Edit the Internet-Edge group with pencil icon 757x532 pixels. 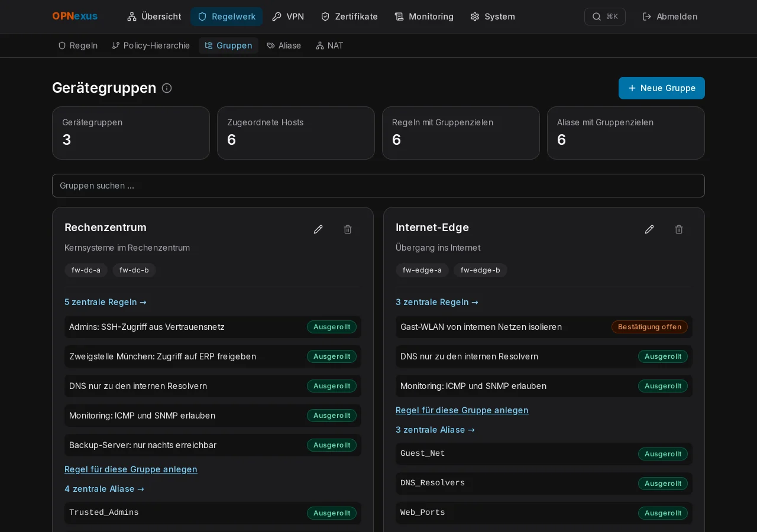649,229
